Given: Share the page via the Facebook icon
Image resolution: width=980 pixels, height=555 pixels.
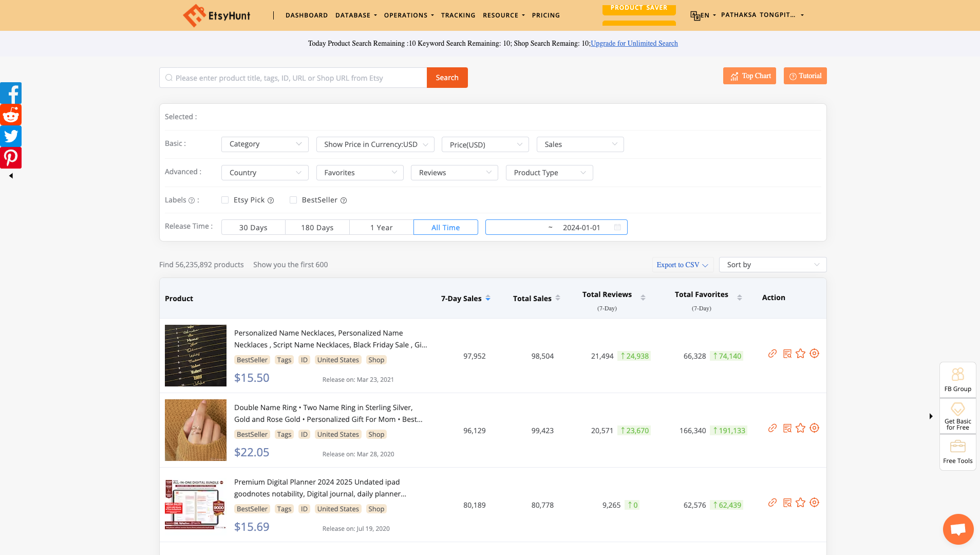Looking at the screenshot, I should [x=10, y=93].
